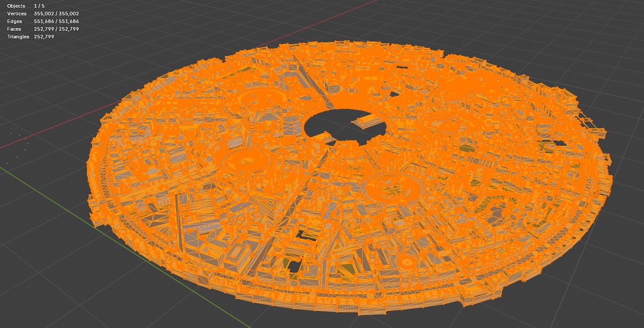Viewport: 644px width, 328px height.
Task: Click the Vertices value 355,002 / 355,002
Action: [x=56, y=14]
